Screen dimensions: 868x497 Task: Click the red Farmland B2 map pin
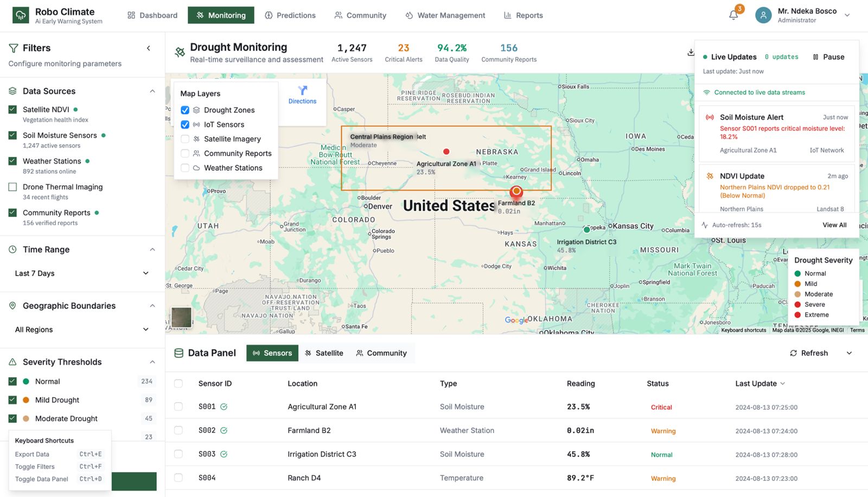[x=516, y=192]
